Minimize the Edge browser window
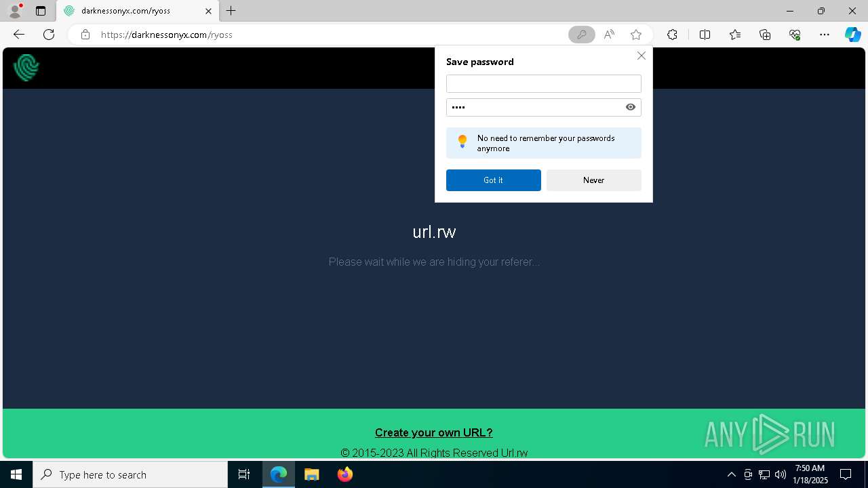This screenshot has width=868, height=488. (790, 11)
